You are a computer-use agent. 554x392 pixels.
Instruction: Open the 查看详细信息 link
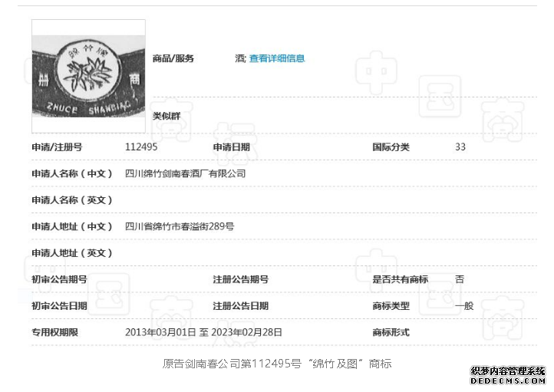coord(277,58)
